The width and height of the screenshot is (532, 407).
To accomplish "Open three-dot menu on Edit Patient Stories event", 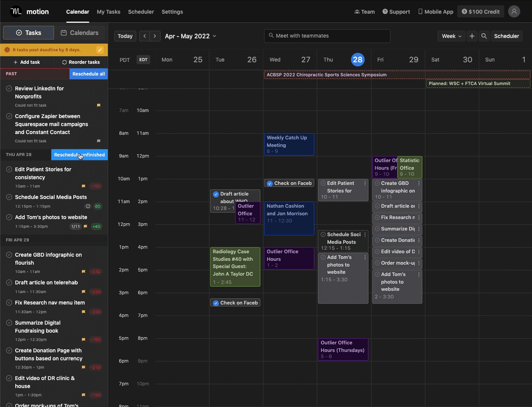I will click(365, 183).
